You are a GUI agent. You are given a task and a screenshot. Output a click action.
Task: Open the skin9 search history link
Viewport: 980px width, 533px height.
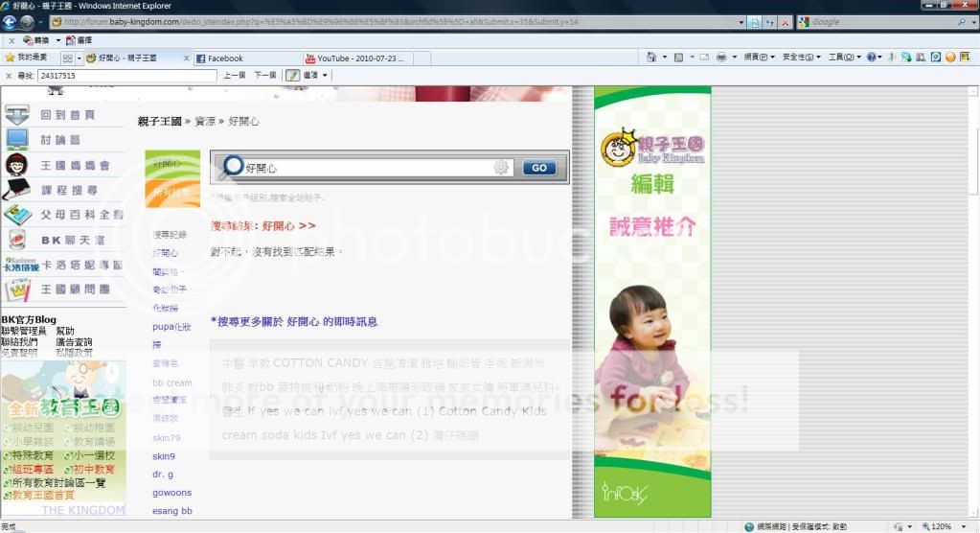[164, 456]
